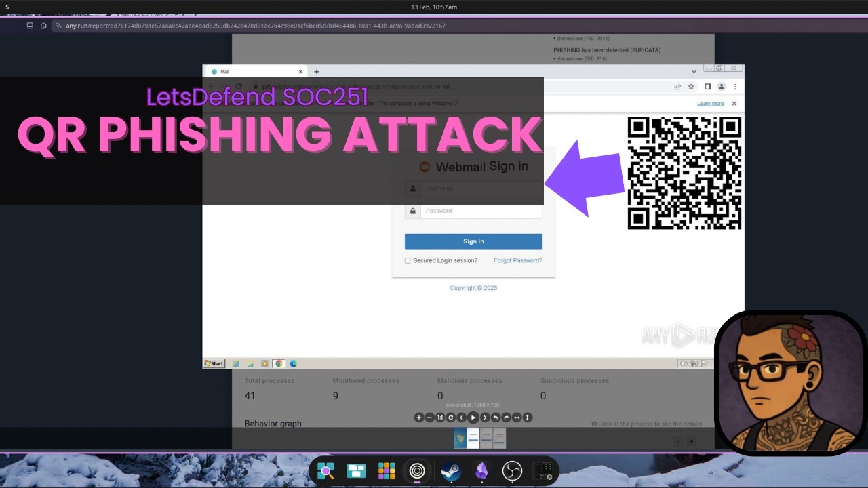The width and height of the screenshot is (868, 488).
Task: Toggle the side panel icon in Chrome
Action: [x=708, y=87]
